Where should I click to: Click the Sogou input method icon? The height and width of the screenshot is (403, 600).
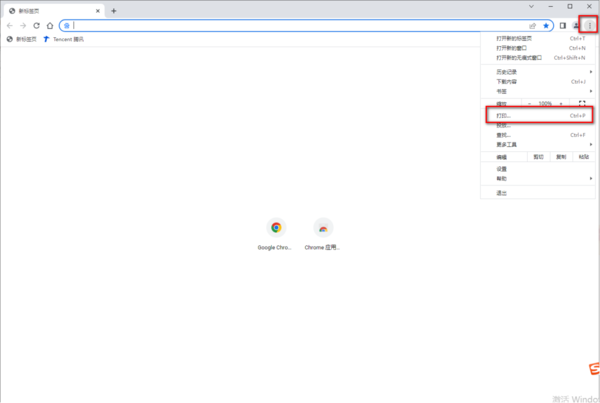click(x=594, y=369)
